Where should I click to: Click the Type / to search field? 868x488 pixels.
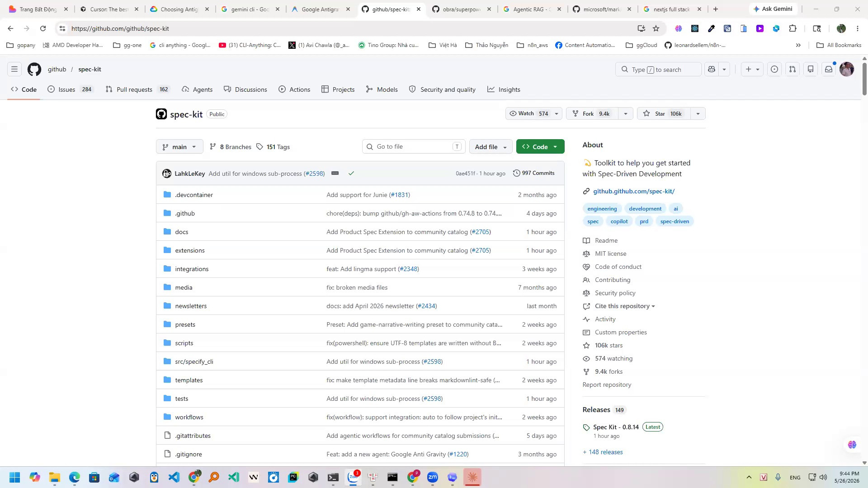tap(658, 70)
